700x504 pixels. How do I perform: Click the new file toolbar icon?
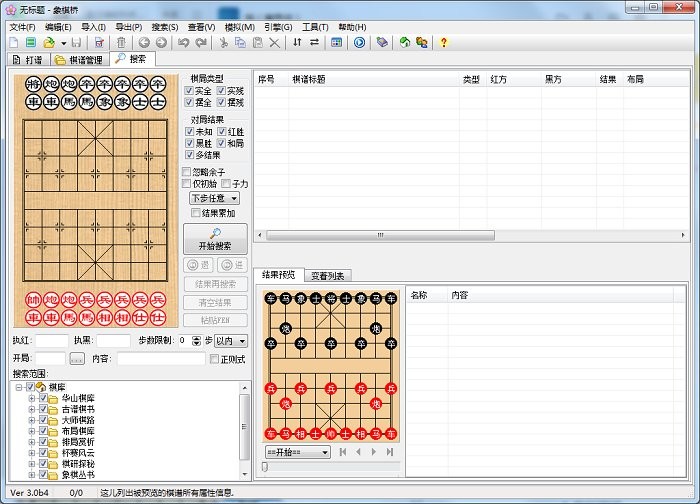pos(13,43)
